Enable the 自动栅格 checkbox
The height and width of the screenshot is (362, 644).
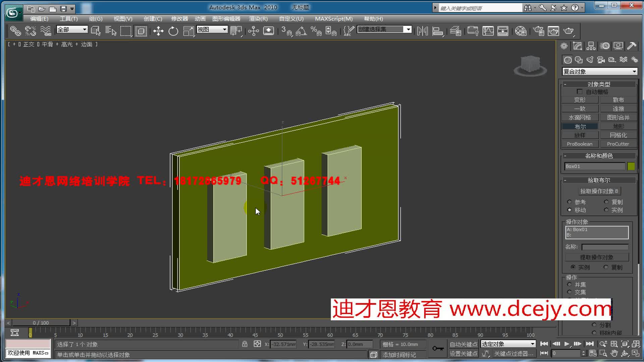580,92
